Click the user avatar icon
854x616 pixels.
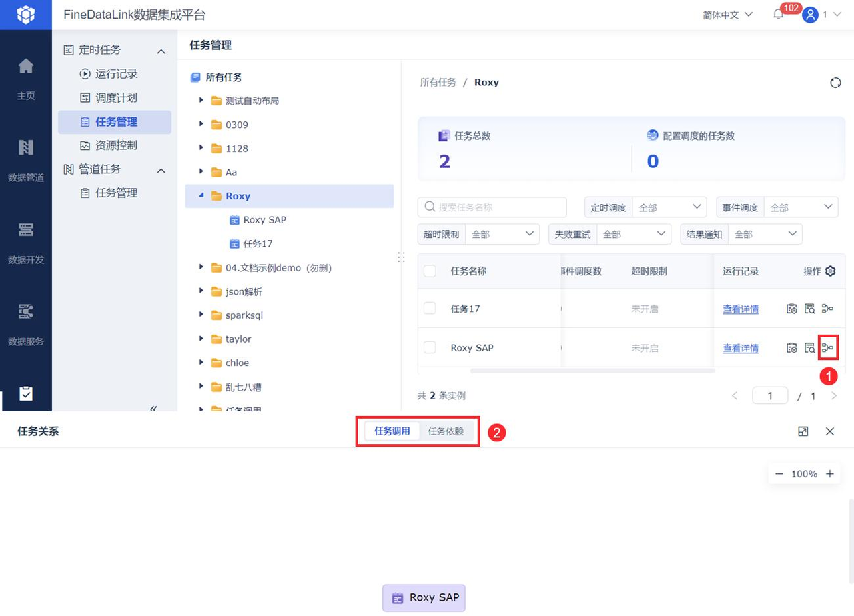pos(811,15)
